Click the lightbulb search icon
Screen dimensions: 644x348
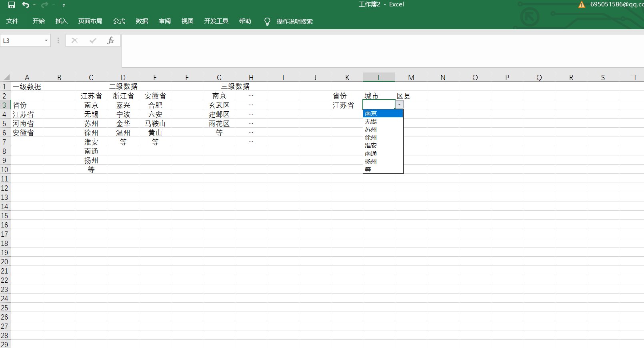267,21
